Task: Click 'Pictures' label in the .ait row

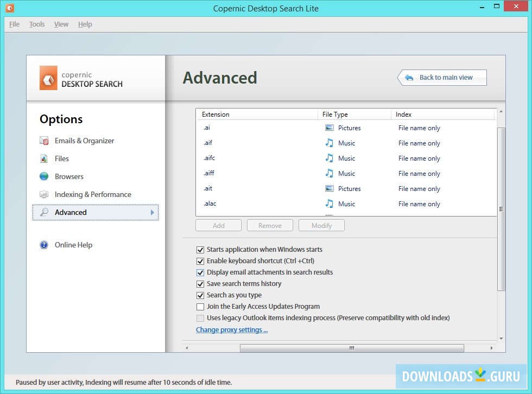Action: pyautogui.click(x=350, y=188)
